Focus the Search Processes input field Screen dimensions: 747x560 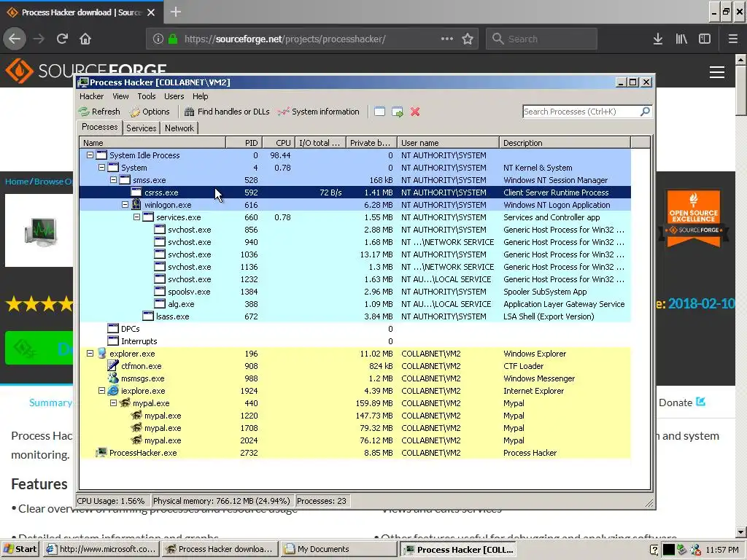(x=581, y=112)
